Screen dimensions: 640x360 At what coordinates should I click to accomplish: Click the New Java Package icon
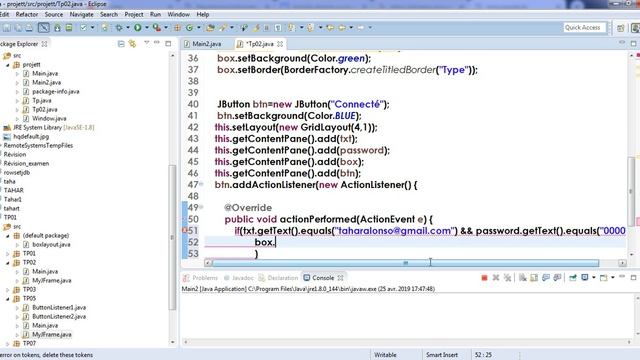tap(177, 28)
